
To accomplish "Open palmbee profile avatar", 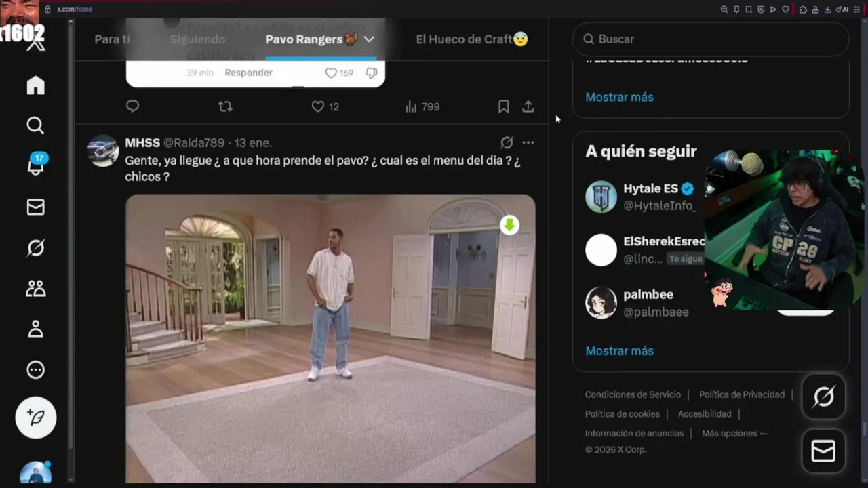I will [x=601, y=302].
